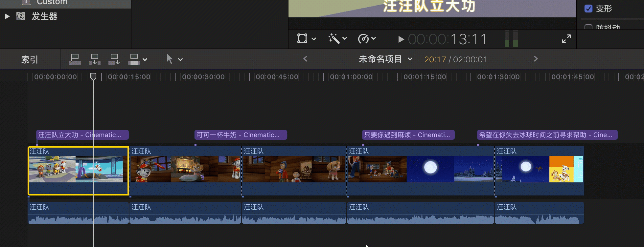Select the second 汪汪队 audio clip
The width and height of the screenshot is (644, 247).
[186, 213]
